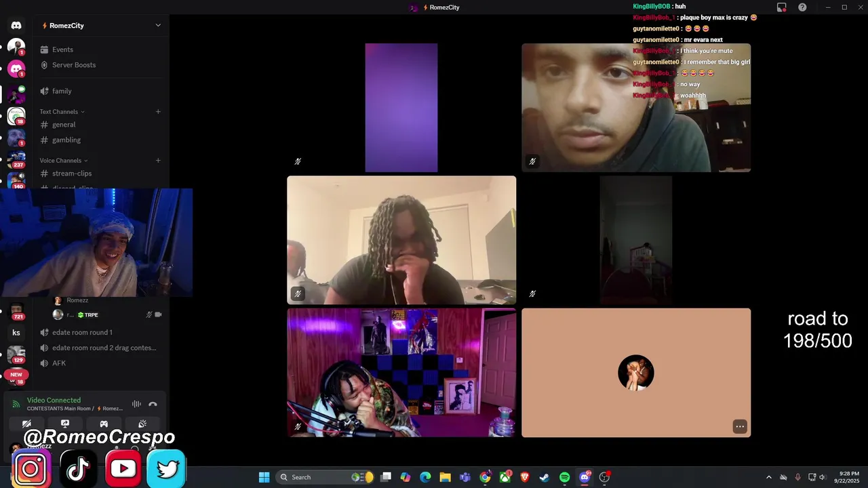
Task: Open the family voice channel
Action: (101, 91)
